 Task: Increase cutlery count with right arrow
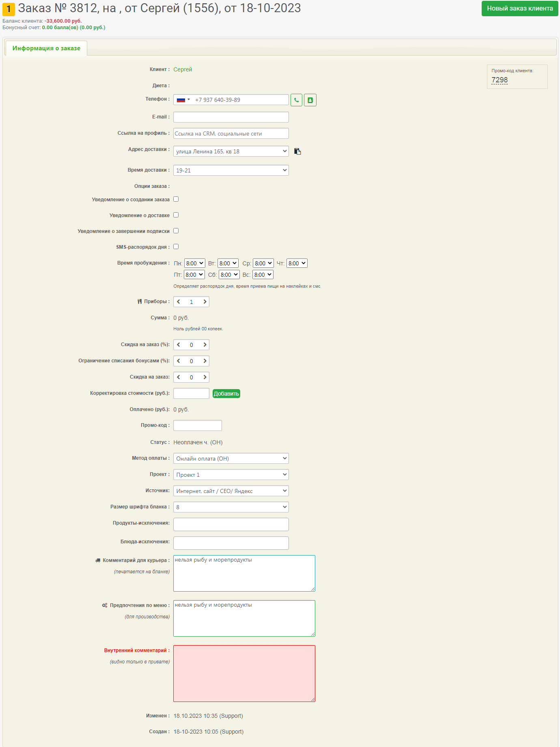tap(205, 302)
